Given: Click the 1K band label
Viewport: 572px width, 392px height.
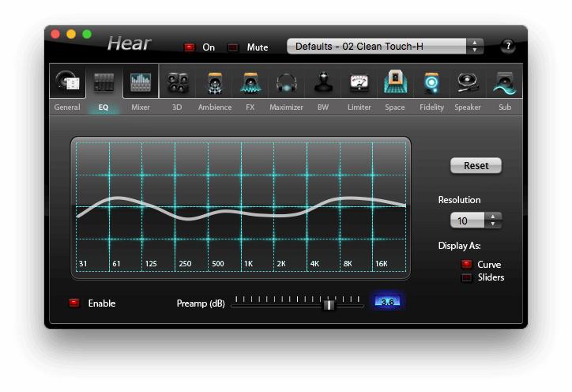Looking at the screenshot, I should point(248,263).
